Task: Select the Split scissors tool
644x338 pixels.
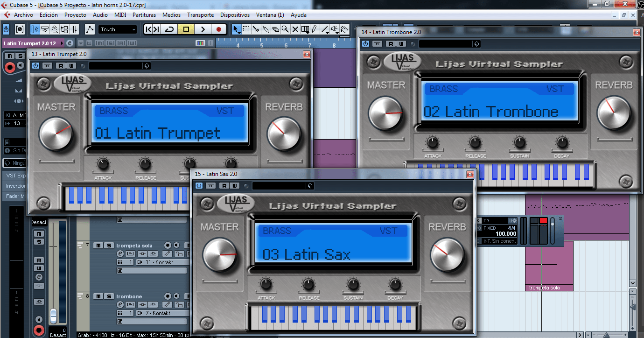Action: [x=256, y=29]
